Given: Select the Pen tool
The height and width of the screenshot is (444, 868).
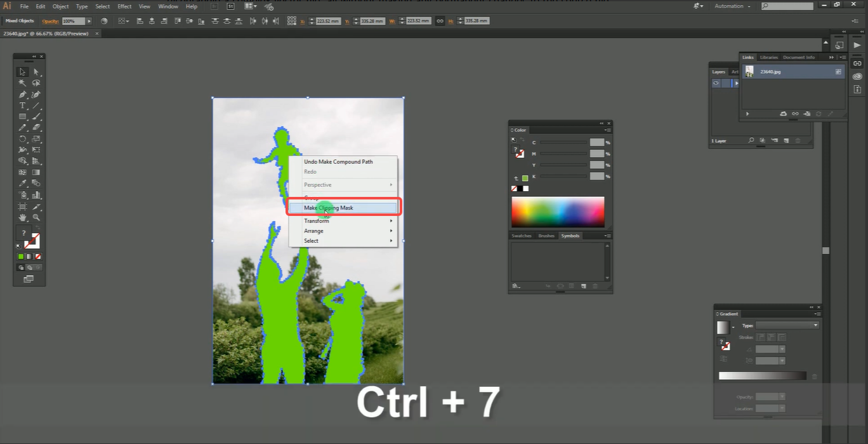Looking at the screenshot, I should point(22,95).
